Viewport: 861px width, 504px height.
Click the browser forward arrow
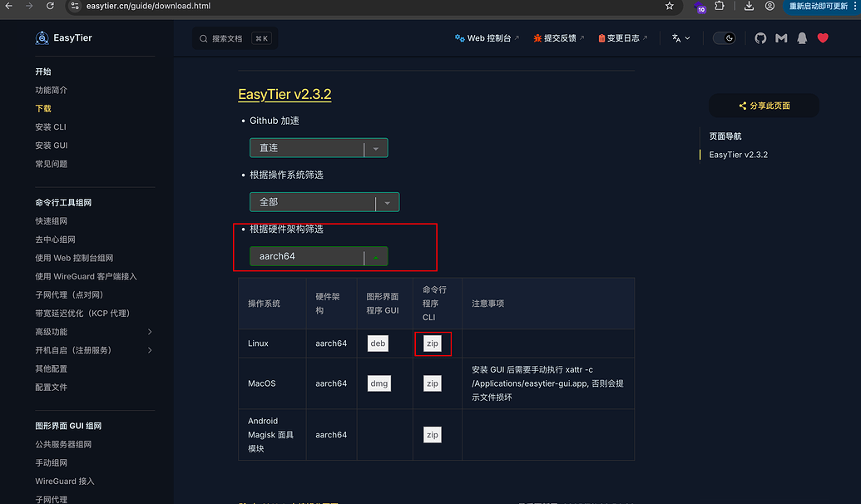(29, 6)
